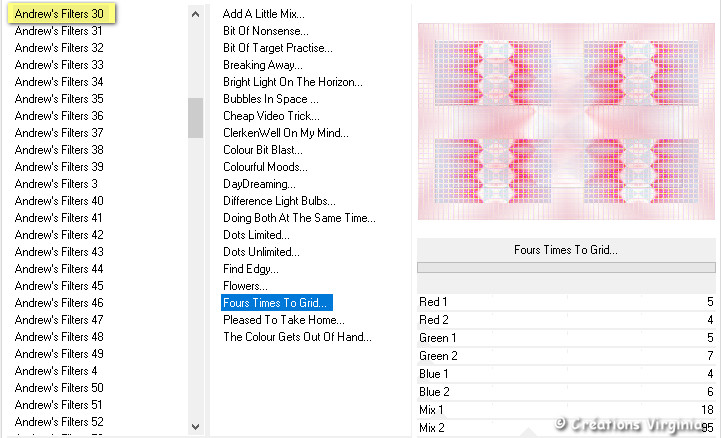721x438 pixels.
Task: Select Pleased To Take Home effect
Action: coord(284,320)
